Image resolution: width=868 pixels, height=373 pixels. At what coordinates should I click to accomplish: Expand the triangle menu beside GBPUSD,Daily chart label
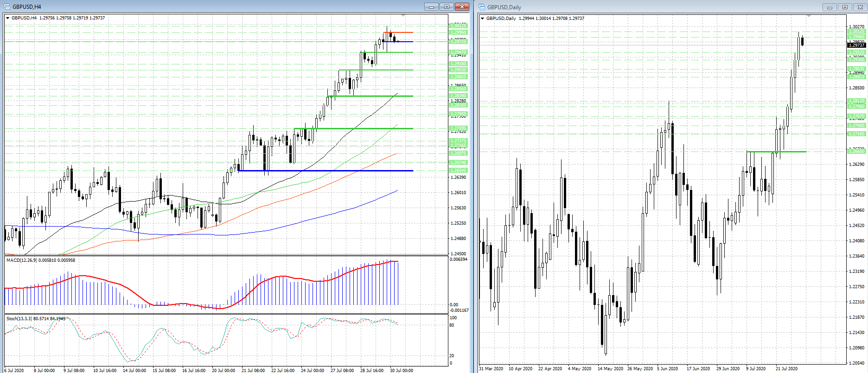(x=483, y=19)
